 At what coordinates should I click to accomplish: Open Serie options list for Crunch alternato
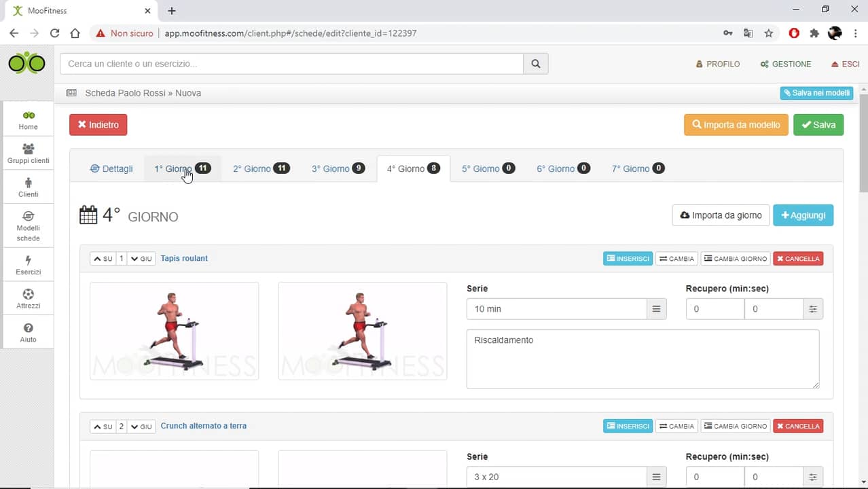[656, 477]
